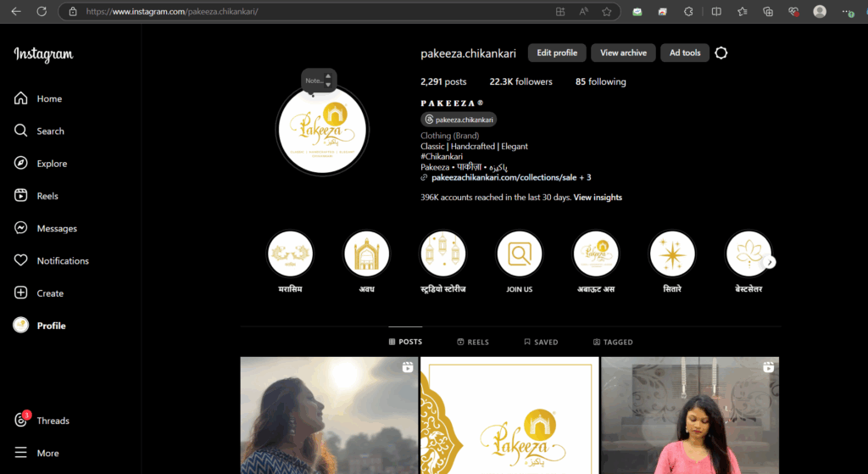
Task: Click the Ad tools button
Action: pos(685,53)
